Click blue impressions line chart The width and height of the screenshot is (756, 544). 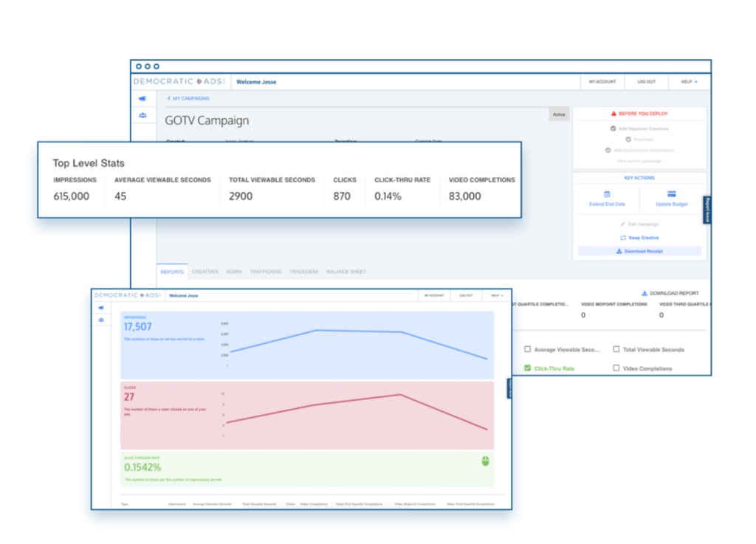coord(360,345)
